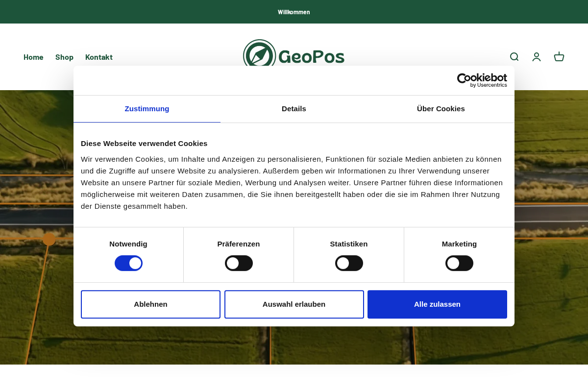Screen dimensions: 588x392
Task: Enable the Präferenzen cookie toggle
Action: (239, 263)
